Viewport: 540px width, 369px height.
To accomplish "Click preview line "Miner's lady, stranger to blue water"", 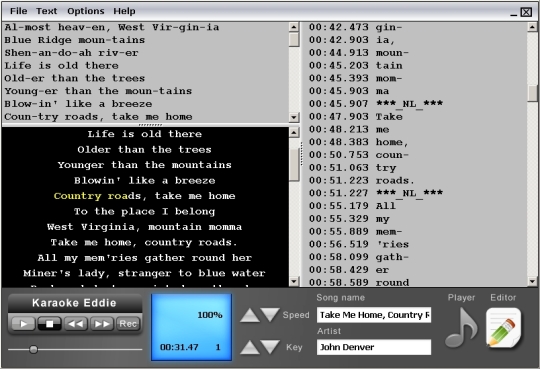I will (x=144, y=274).
